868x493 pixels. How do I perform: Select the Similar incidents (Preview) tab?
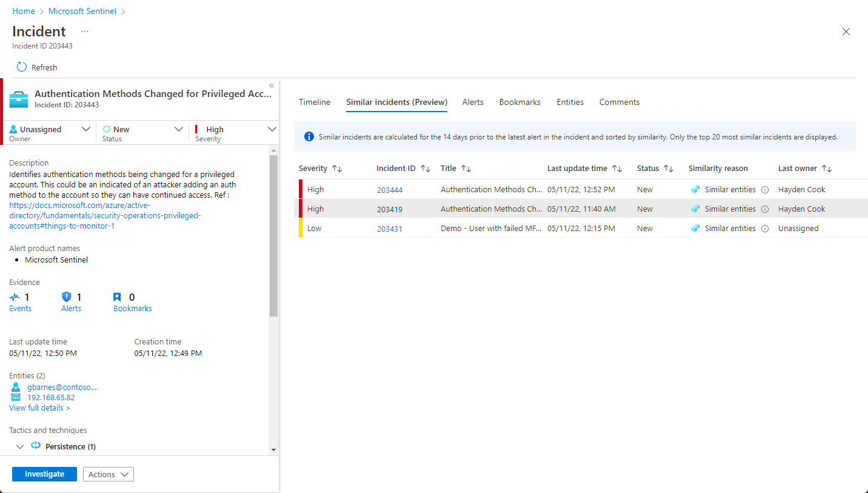click(397, 102)
